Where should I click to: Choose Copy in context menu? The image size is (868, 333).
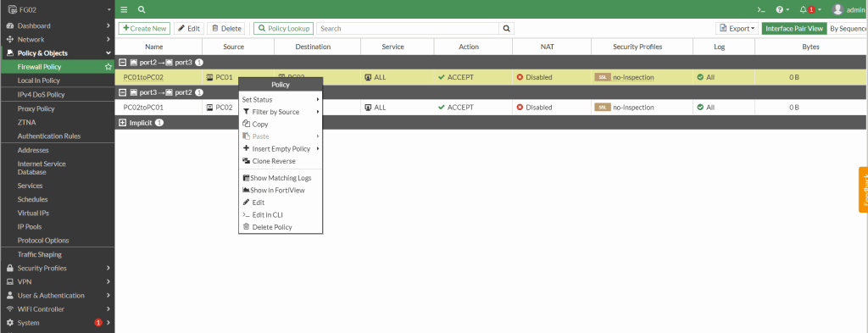click(281, 124)
